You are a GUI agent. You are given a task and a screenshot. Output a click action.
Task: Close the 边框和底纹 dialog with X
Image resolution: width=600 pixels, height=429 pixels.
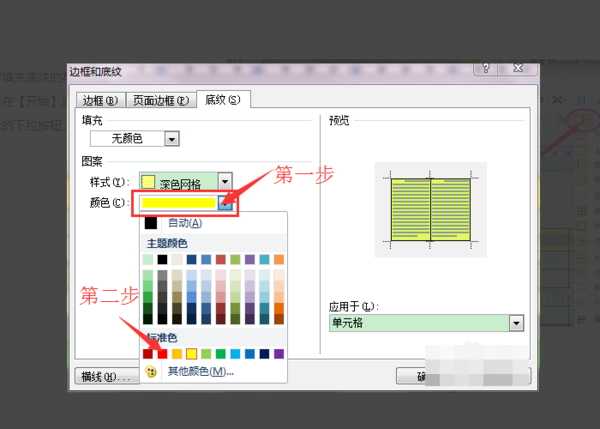click(x=518, y=68)
